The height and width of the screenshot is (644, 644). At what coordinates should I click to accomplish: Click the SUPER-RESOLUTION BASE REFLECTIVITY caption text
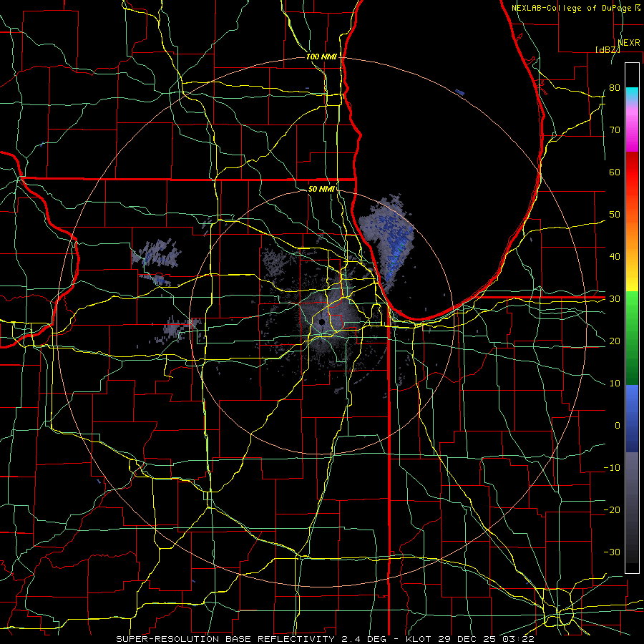pyautogui.click(x=225, y=639)
